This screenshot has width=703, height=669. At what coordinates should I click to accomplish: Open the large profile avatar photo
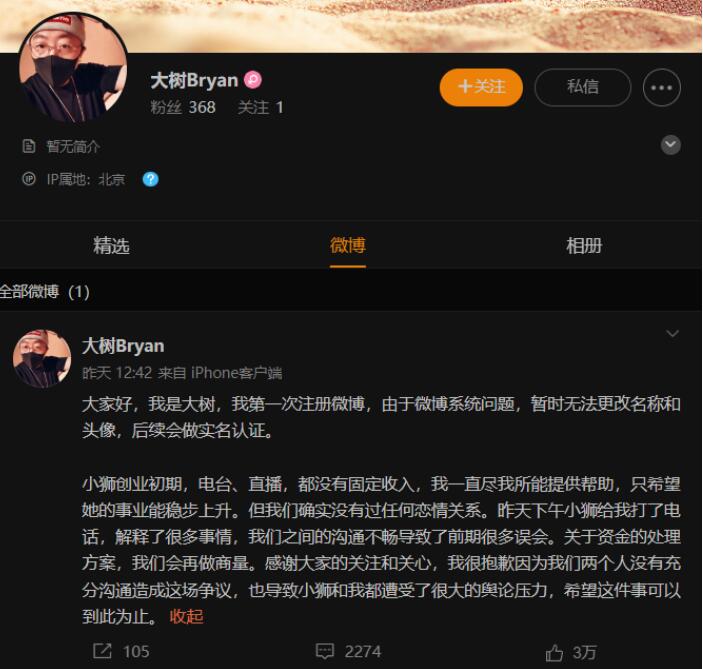point(73,68)
